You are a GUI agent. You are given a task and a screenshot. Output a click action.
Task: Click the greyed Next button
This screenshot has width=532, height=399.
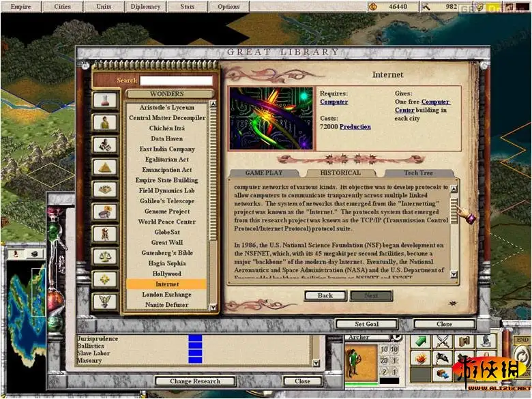371,295
